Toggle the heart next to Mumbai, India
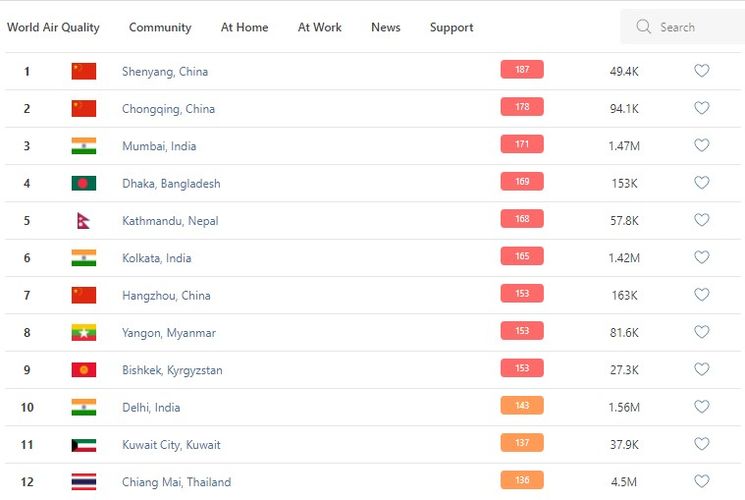Image resolution: width=745 pixels, height=500 pixels. coord(701,146)
